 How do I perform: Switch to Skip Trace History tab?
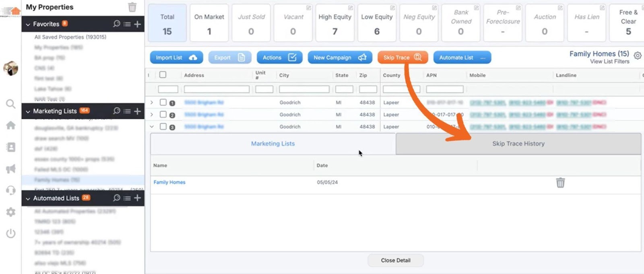pyautogui.click(x=518, y=144)
